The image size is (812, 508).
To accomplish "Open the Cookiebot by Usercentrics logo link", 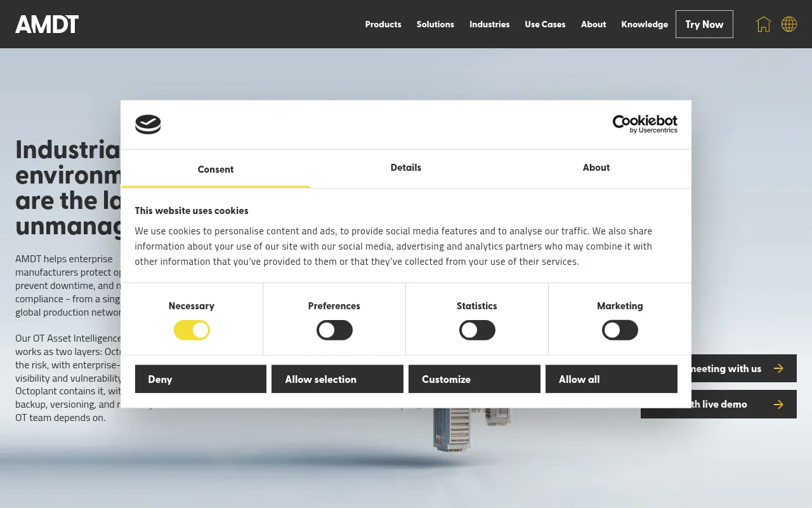I will (645, 124).
